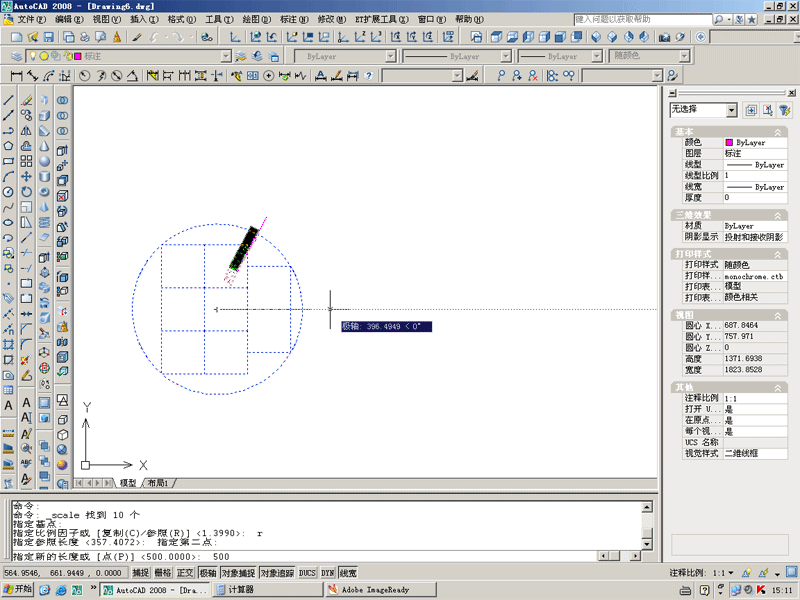800x600 pixels.
Task: Choose the Move modify tool
Action: pos(27,177)
